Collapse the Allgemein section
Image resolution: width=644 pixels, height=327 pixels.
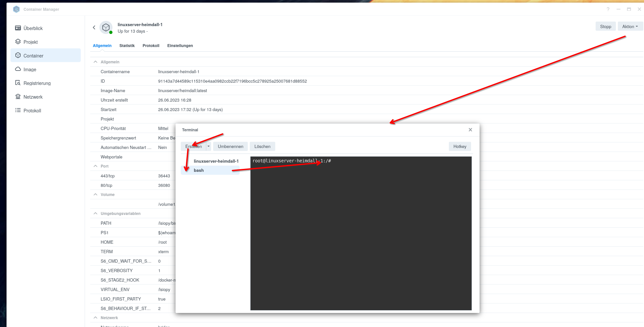[x=95, y=62]
